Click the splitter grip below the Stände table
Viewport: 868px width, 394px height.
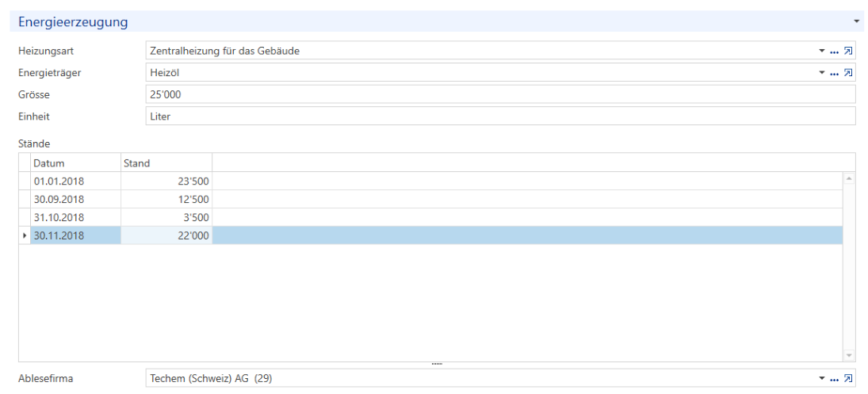click(437, 364)
